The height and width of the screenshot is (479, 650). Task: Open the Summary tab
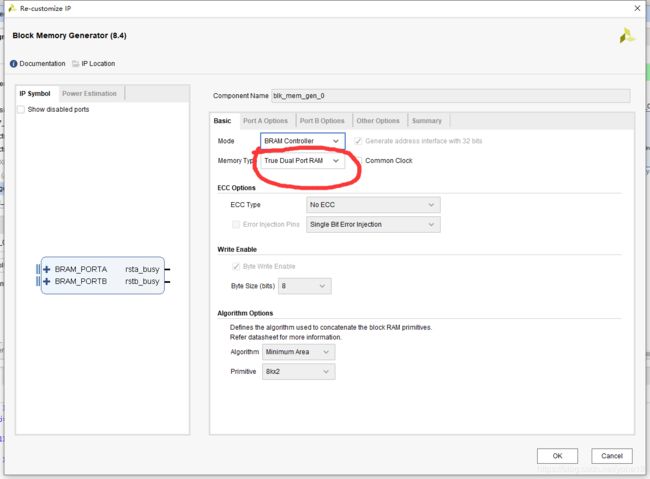(427, 121)
